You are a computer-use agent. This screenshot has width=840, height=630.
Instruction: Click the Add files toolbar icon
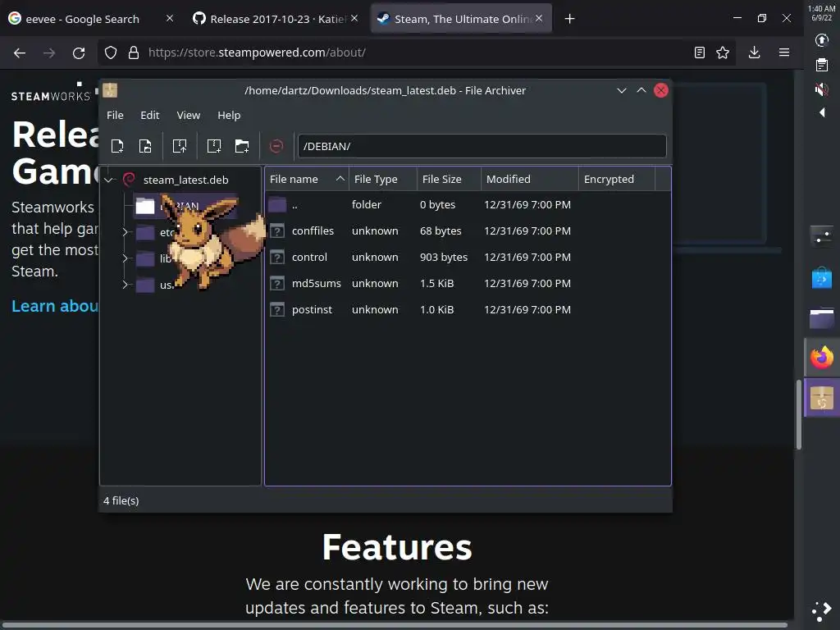(214, 146)
